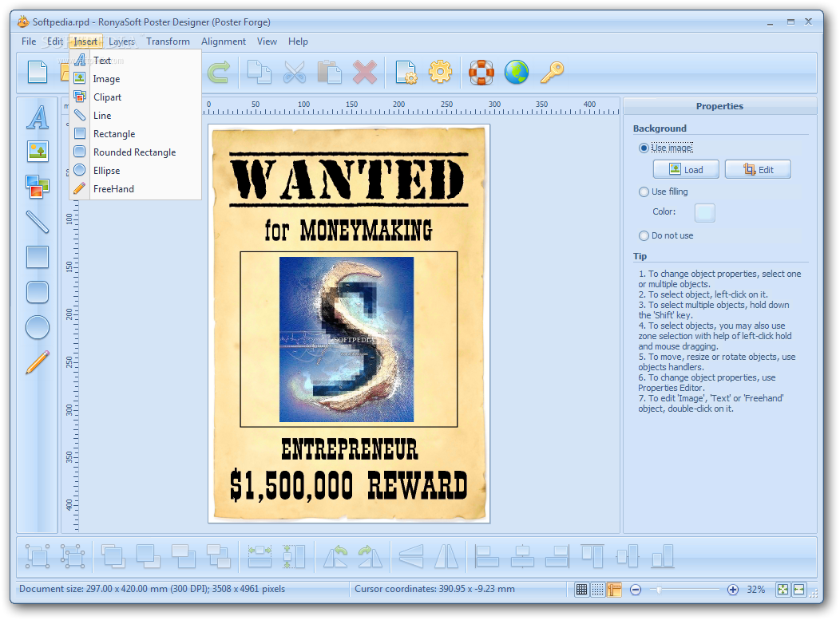Open program settings gear icon

coord(440,72)
